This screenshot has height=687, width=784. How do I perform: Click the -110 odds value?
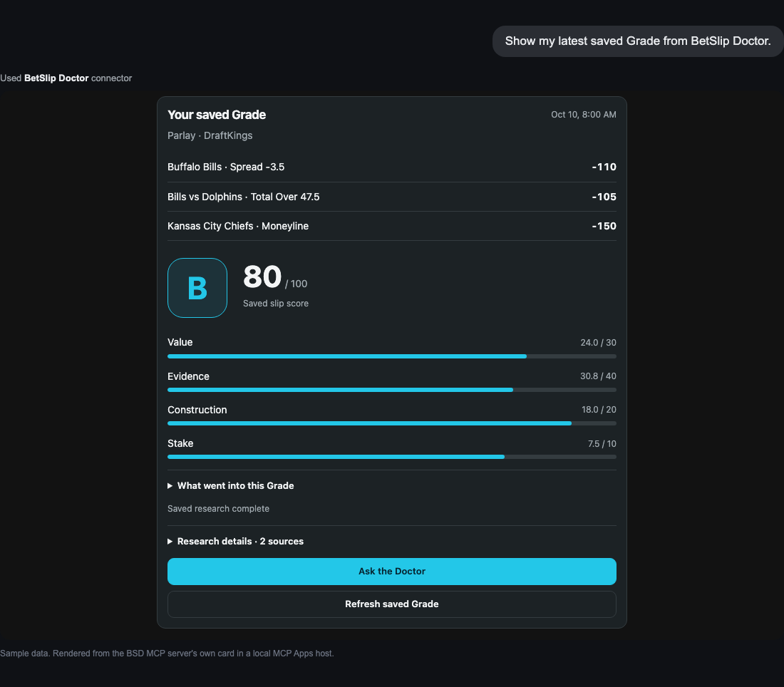[604, 167]
